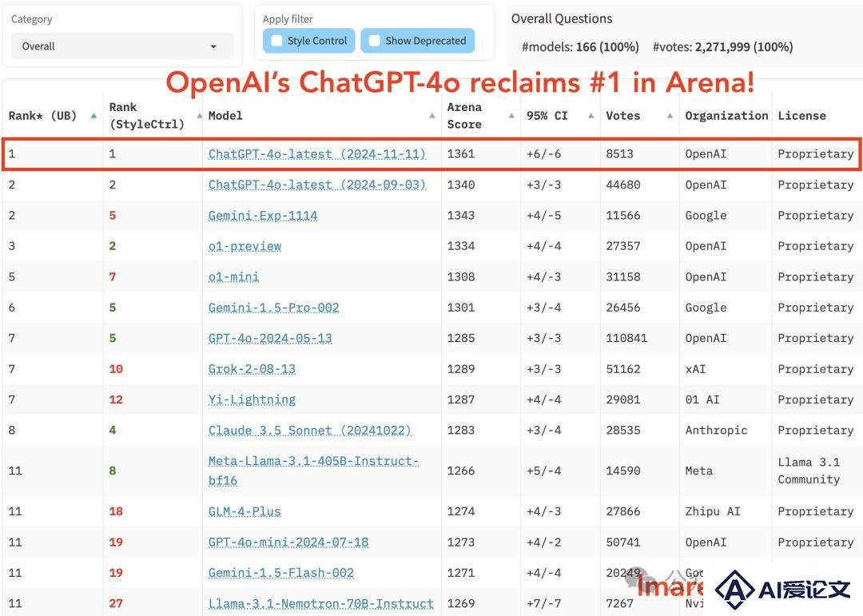Open the Category dropdown showing Overall
This screenshot has height=616, width=863.
point(122,46)
